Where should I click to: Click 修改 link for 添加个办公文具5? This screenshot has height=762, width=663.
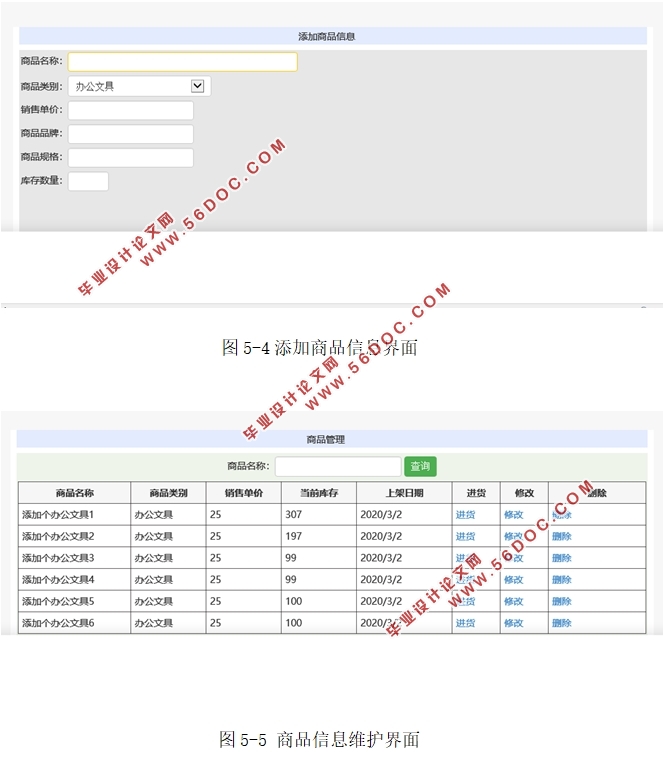coord(513,602)
